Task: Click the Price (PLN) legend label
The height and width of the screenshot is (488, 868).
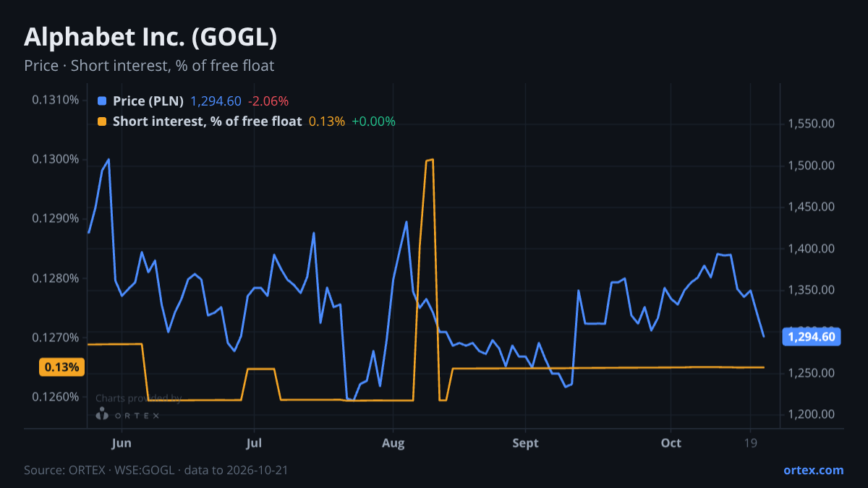Action: tap(148, 101)
